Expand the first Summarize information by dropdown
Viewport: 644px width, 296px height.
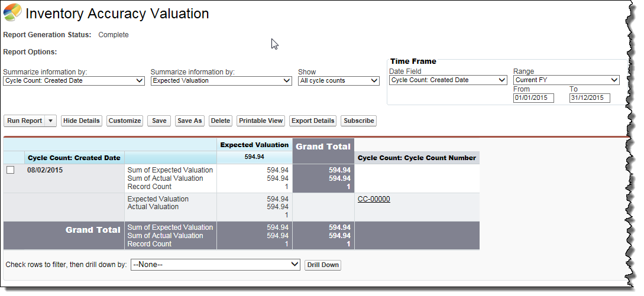(74, 81)
